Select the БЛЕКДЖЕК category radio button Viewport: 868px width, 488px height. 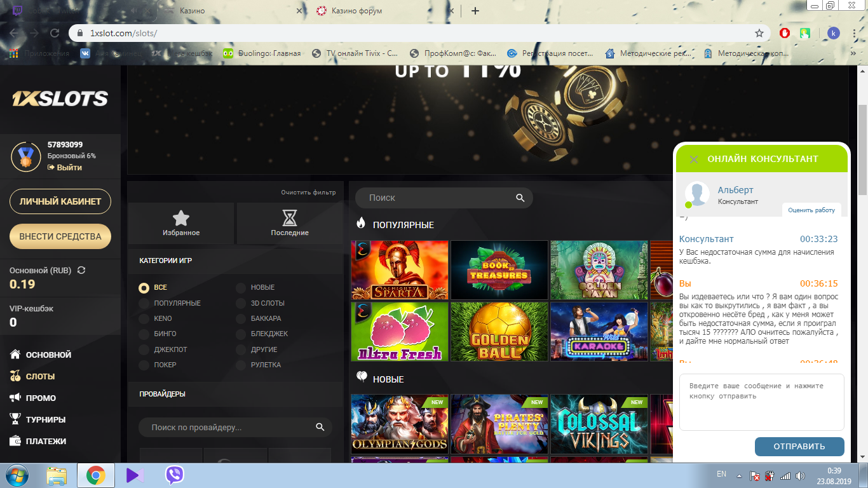click(241, 334)
